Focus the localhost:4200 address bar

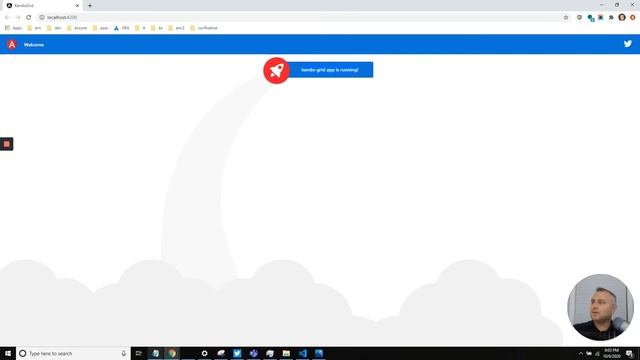tap(302, 17)
